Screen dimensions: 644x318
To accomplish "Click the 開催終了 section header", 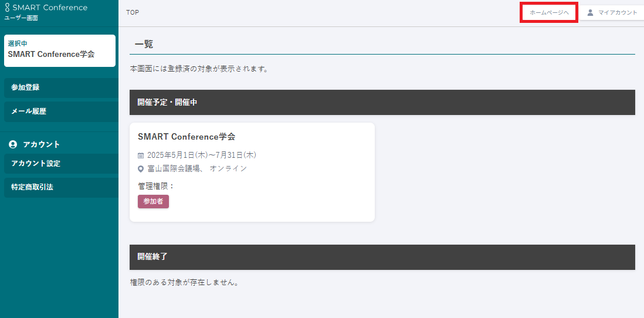I will pos(382,257).
